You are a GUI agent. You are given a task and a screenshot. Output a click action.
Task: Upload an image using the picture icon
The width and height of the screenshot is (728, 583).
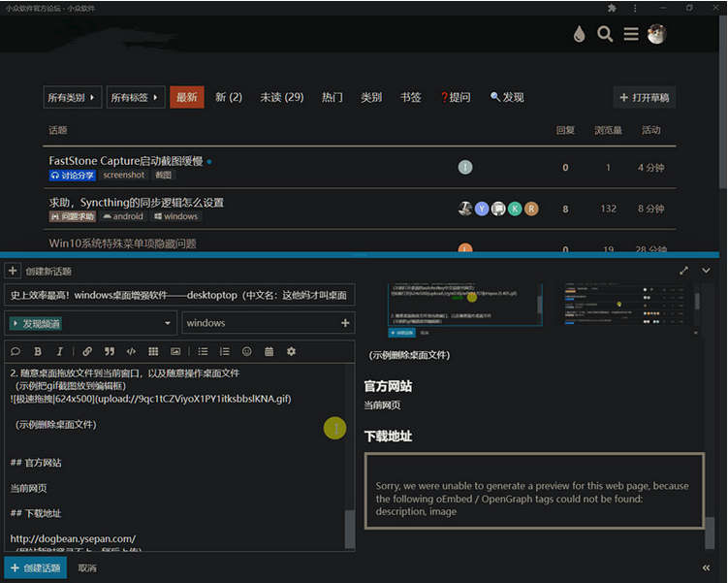coord(175,351)
